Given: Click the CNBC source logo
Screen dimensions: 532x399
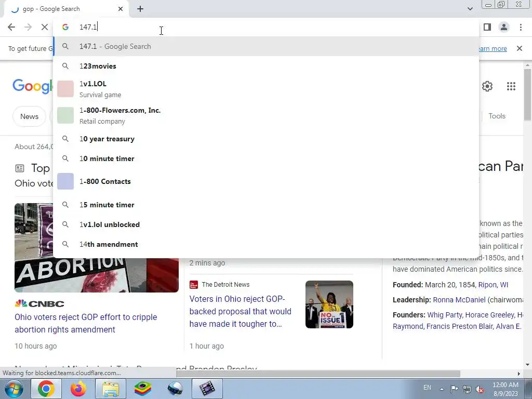Looking at the screenshot, I should 39,303.
